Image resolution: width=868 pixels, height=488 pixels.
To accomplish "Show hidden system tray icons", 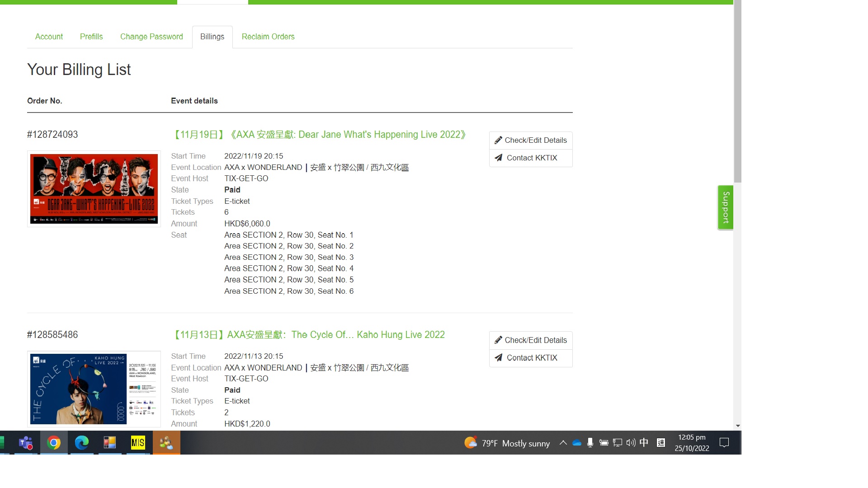I will click(563, 443).
